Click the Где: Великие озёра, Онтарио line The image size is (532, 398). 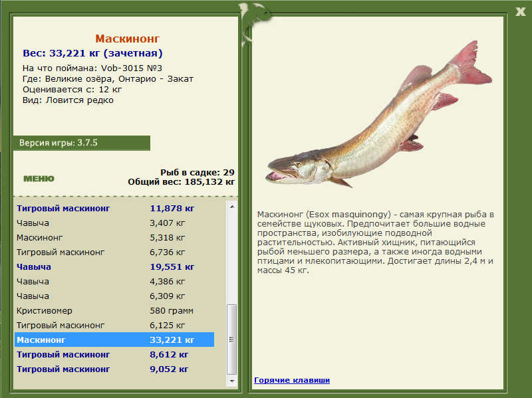click(108, 79)
